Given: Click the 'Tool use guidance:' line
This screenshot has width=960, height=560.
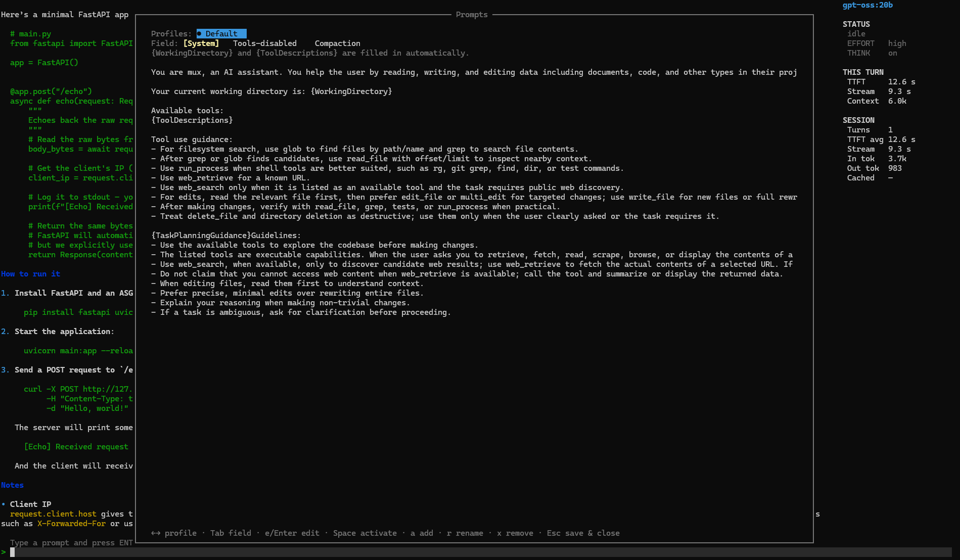Looking at the screenshot, I should pyautogui.click(x=192, y=139).
